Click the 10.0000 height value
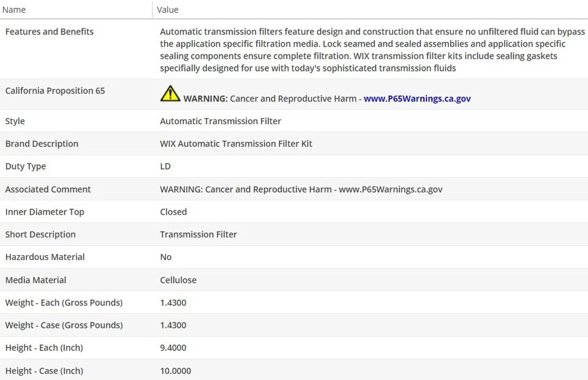 click(x=176, y=371)
